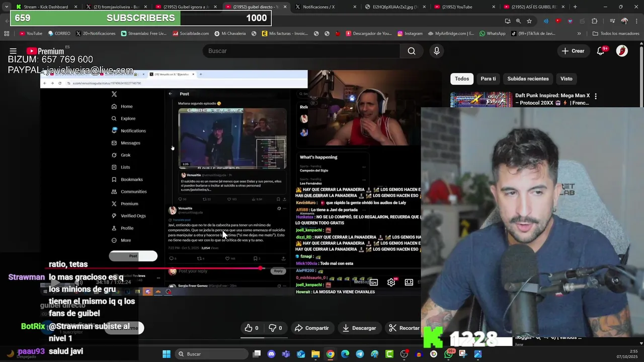Switch to the Stream - Kick Dashboard tab
Screen dimensions: 644x362
point(46,7)
